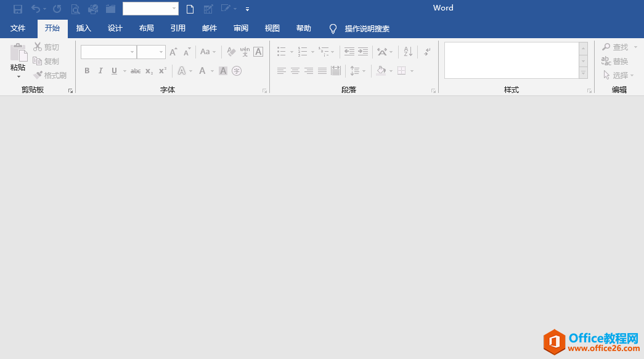The image size is (644, 359).
Task: Click the 替换 (Replace) button
Action: (x=615, y=61)
